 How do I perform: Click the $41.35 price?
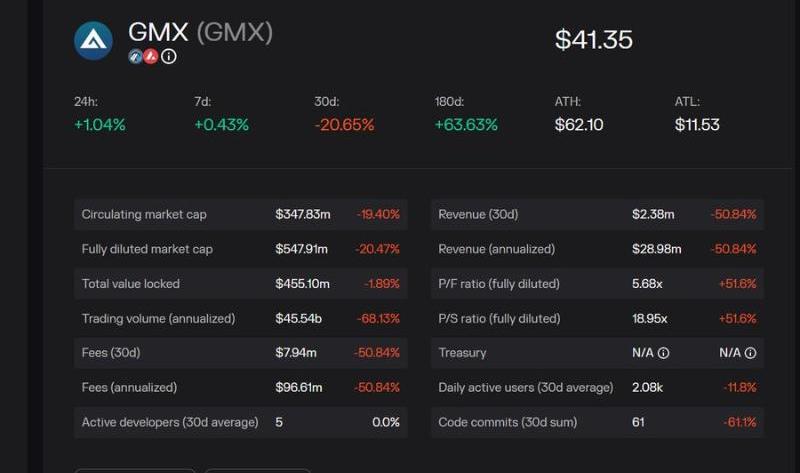pos(593,40)
